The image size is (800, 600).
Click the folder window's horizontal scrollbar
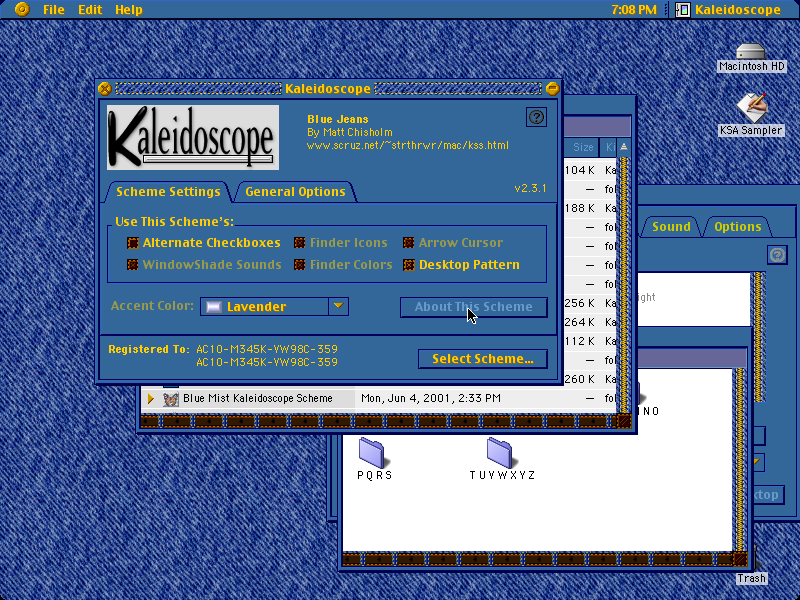[x=538, y=559]
